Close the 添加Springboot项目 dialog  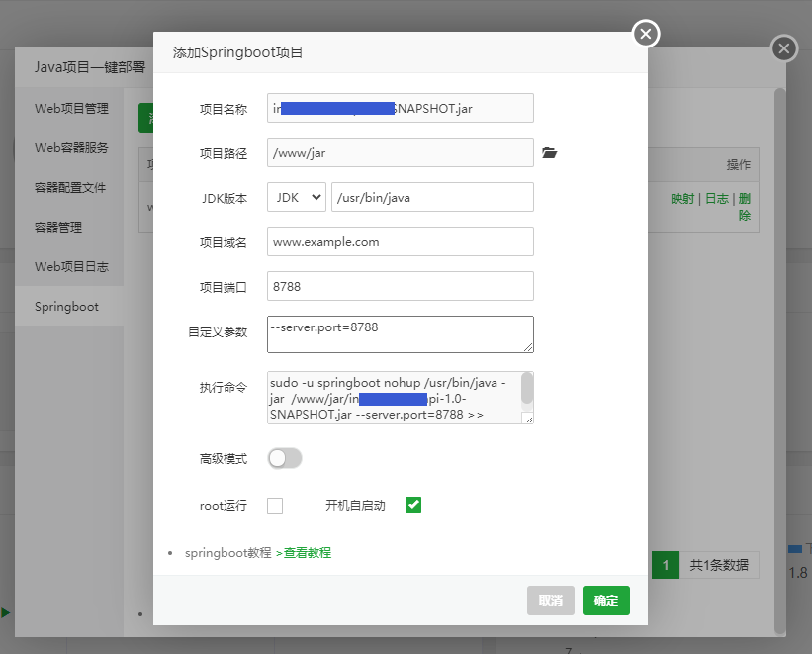point(646,33)
